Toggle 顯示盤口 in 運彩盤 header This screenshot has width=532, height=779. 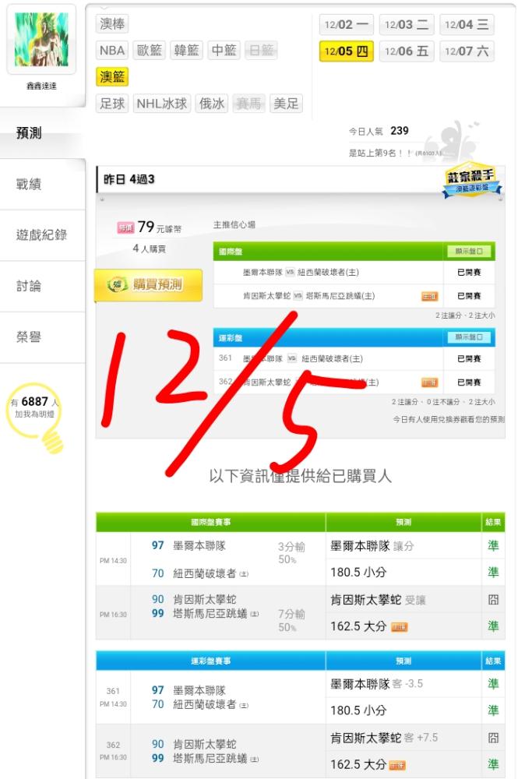pos(468,337)
